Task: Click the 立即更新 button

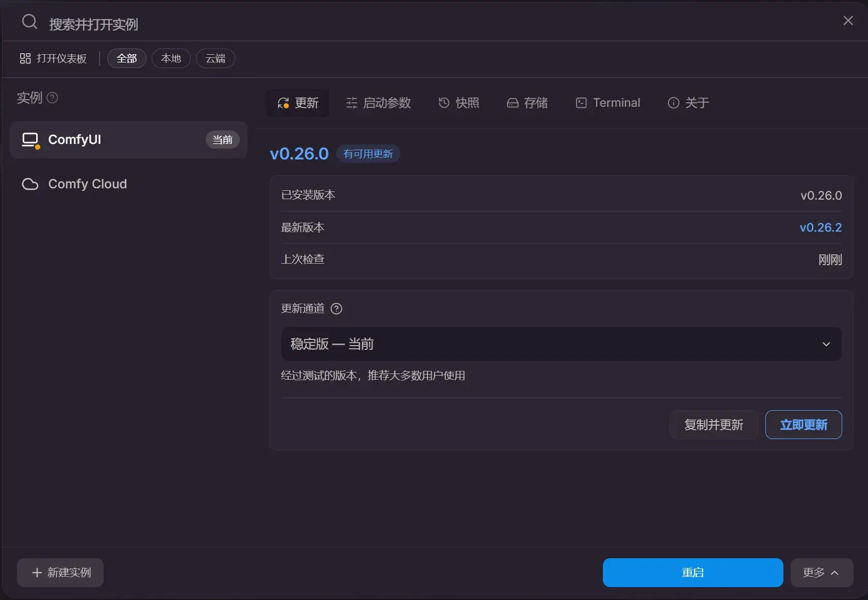Action: (804, 425)
